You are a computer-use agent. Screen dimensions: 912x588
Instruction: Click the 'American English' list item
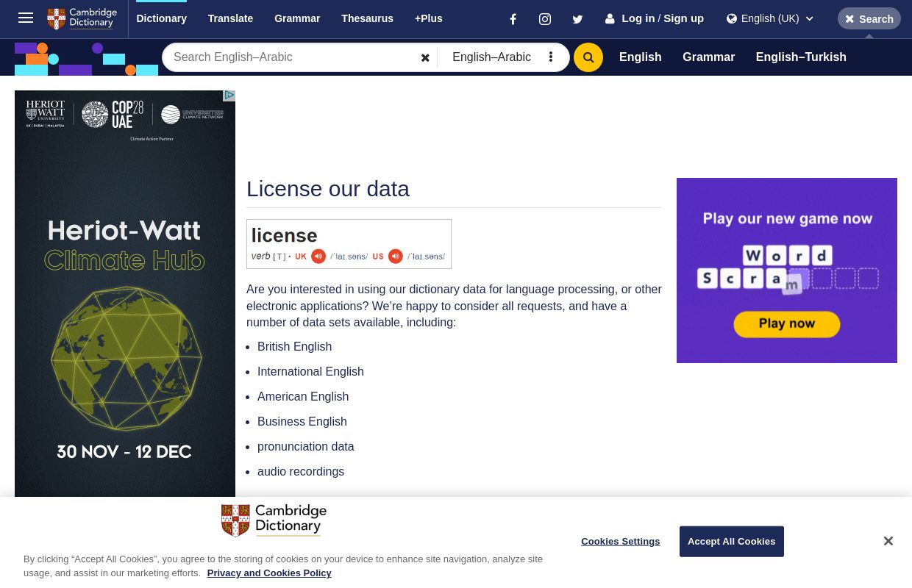pyautogui.click(x=303, y=397)
